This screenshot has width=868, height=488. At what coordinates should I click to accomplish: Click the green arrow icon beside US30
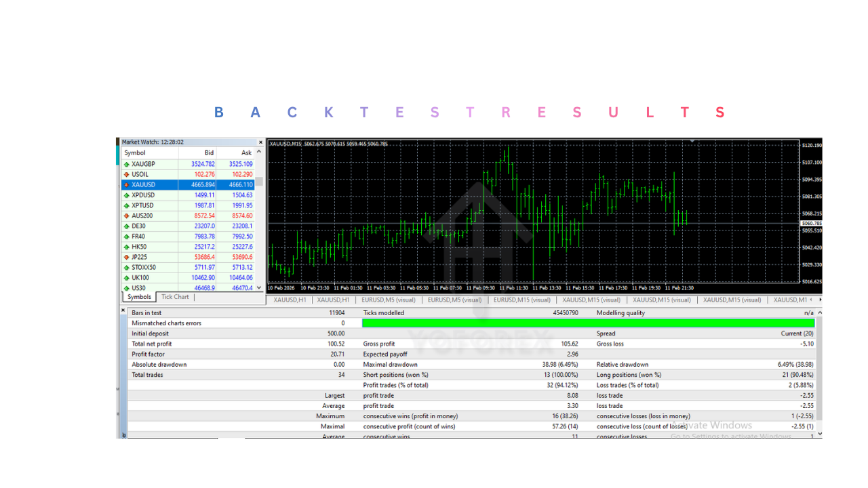click(127, 287)
